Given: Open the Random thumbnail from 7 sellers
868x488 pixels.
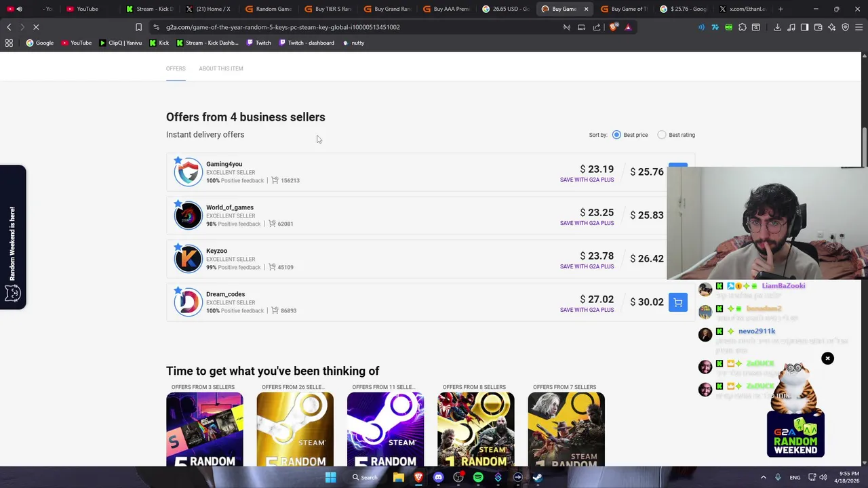Looking at the screenshot, I should (566, 429).
